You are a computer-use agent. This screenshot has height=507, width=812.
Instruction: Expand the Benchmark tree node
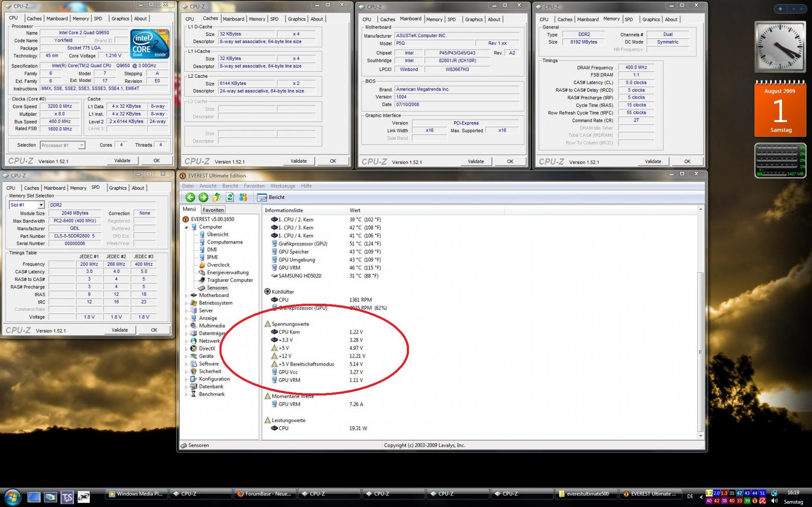tap(186, 395)
